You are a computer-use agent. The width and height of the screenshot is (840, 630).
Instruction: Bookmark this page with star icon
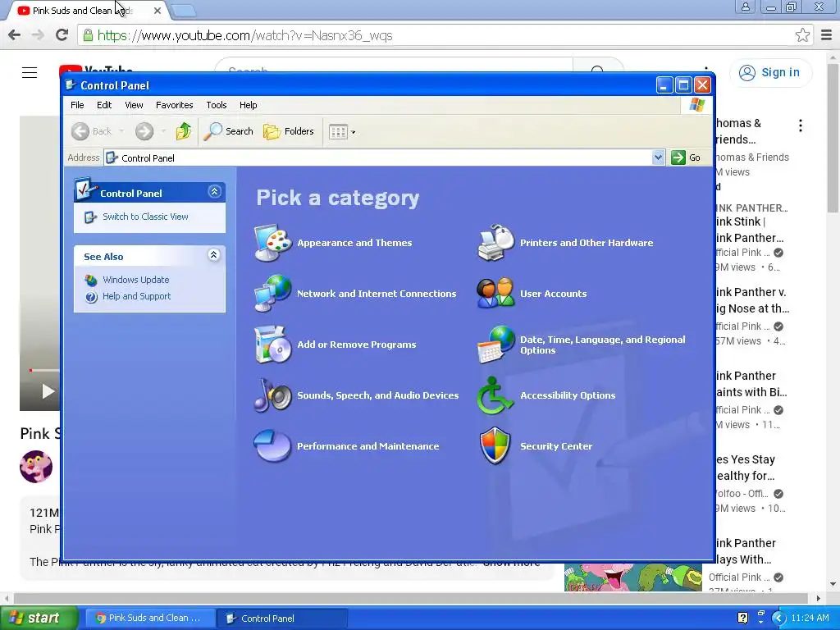(x=802, y=35)
